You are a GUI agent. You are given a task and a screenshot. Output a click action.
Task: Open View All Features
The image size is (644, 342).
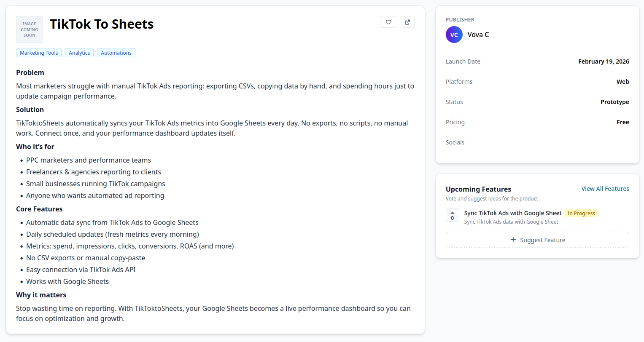(x=605, y=188)
